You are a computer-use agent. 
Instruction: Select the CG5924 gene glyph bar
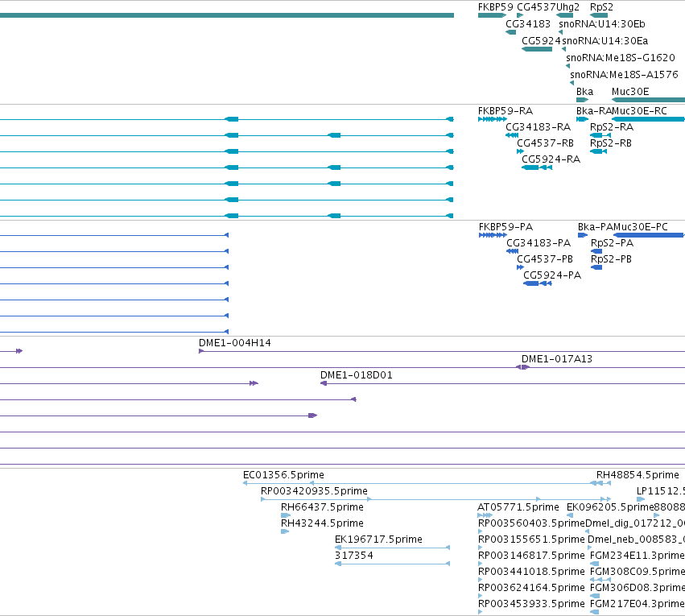[x=537, y=49]
